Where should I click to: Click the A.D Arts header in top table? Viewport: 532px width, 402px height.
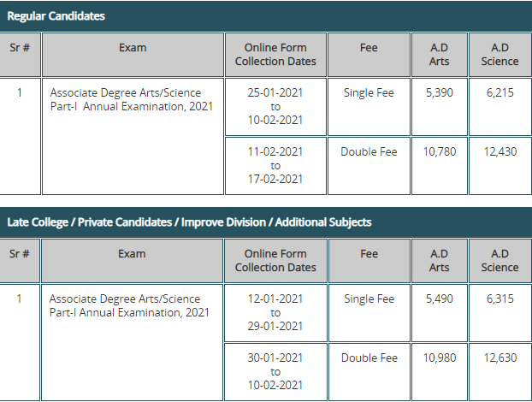[x=440, y=55]
